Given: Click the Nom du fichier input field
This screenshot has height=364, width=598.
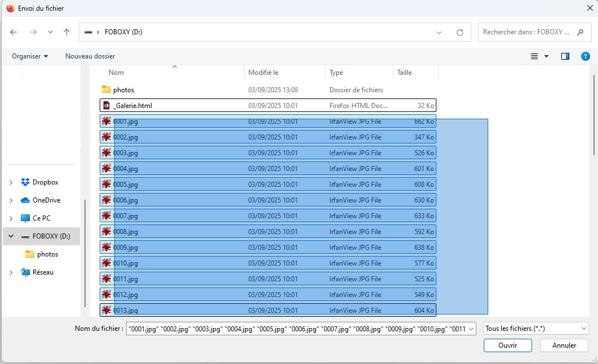Looking at the screenshot, I should (297, 329).
